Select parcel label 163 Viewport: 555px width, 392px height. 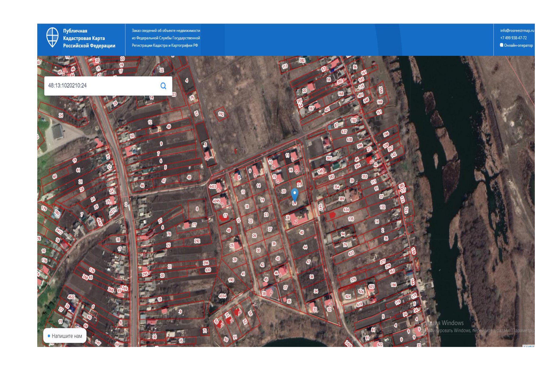[x=392, y=271]
